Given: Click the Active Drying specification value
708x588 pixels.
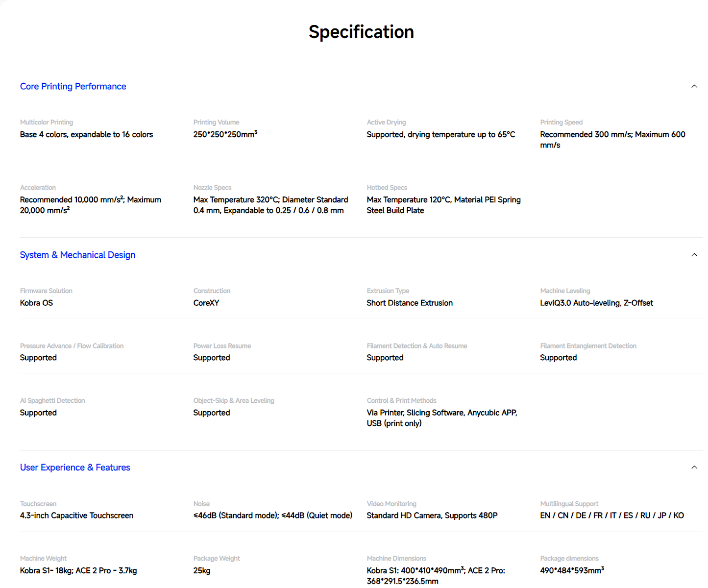Looking at the screenshot, I should (441, 134).
